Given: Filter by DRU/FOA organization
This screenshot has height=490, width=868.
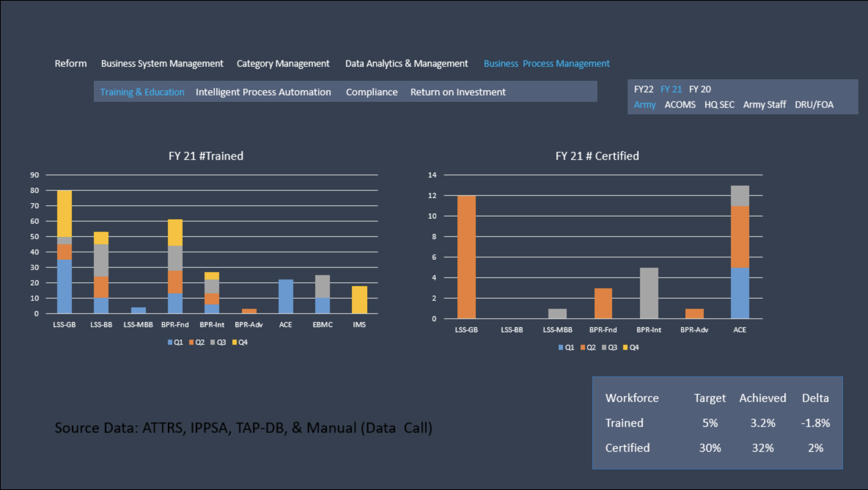Looking at the screenshot, I should click(x=814, y=105).
